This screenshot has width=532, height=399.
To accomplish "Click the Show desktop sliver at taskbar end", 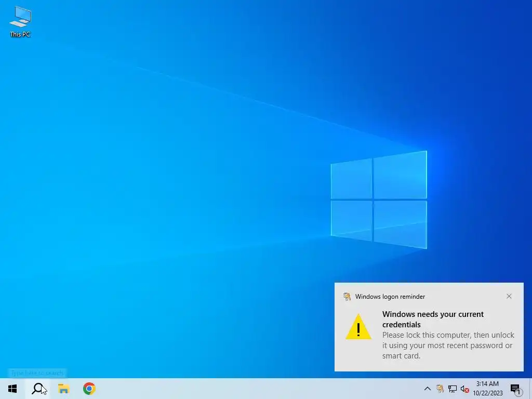I will click(x=530, y=389).
